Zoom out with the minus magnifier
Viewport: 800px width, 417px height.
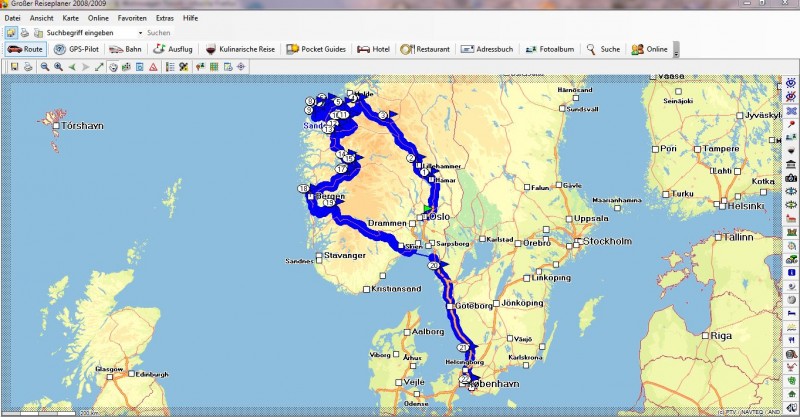pos(44,67)
